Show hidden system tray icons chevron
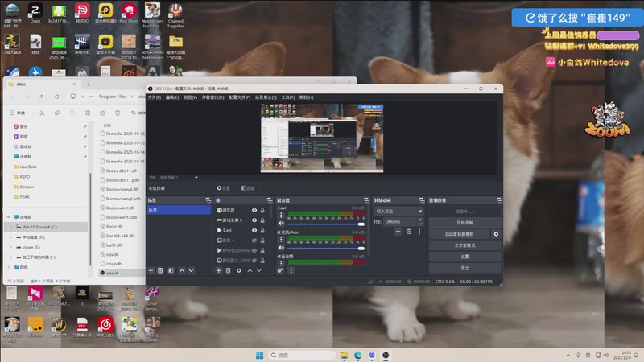Viewport: 644px width, 362px height. click(568, 356)
